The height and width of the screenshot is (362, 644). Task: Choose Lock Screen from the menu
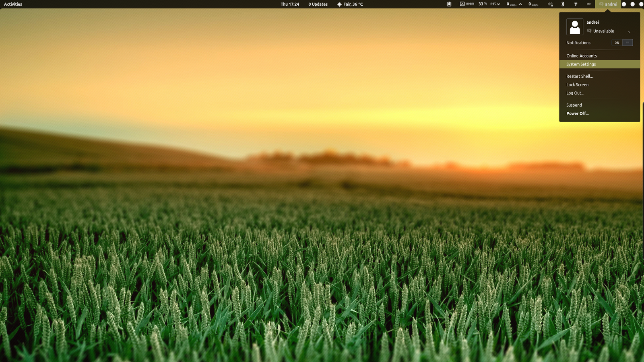577,84
